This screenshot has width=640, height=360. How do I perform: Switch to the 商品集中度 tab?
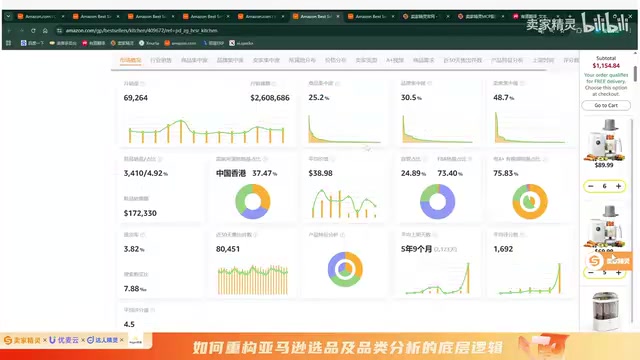point(194,60)
